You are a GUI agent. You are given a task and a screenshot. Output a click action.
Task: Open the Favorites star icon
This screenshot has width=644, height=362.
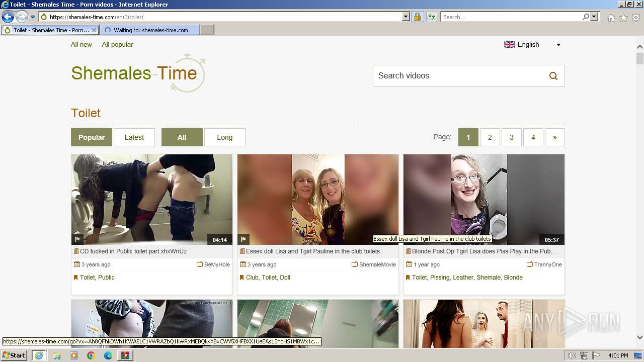point(623,18)
